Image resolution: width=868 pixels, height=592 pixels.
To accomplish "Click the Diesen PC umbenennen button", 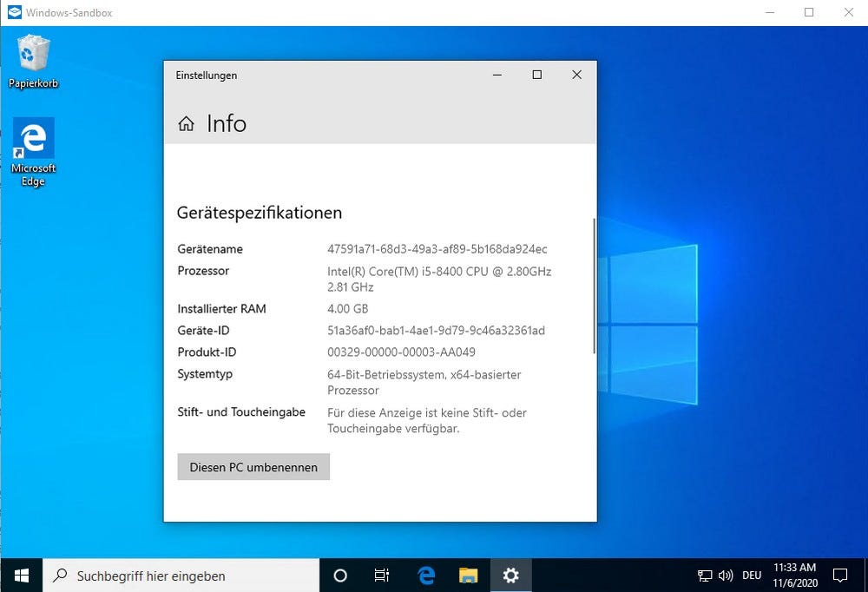I will pyautogui.click(x=253, y=467).
